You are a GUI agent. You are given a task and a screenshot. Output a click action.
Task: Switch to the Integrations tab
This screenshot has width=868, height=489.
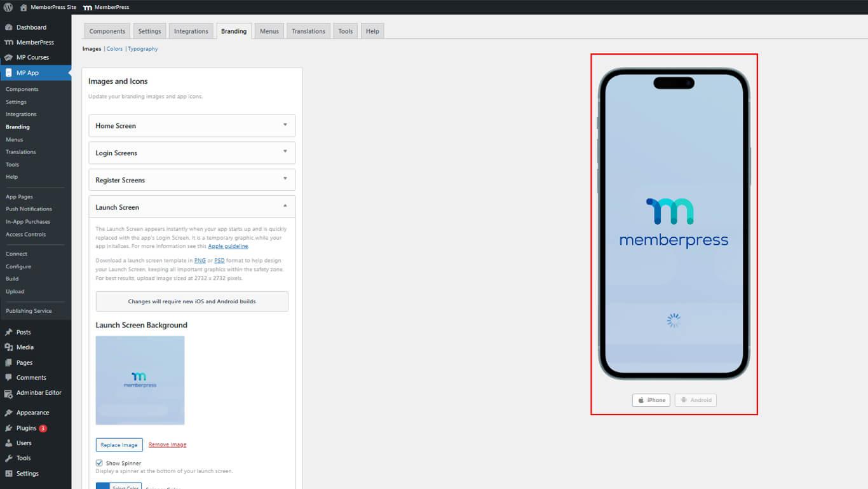191,31
